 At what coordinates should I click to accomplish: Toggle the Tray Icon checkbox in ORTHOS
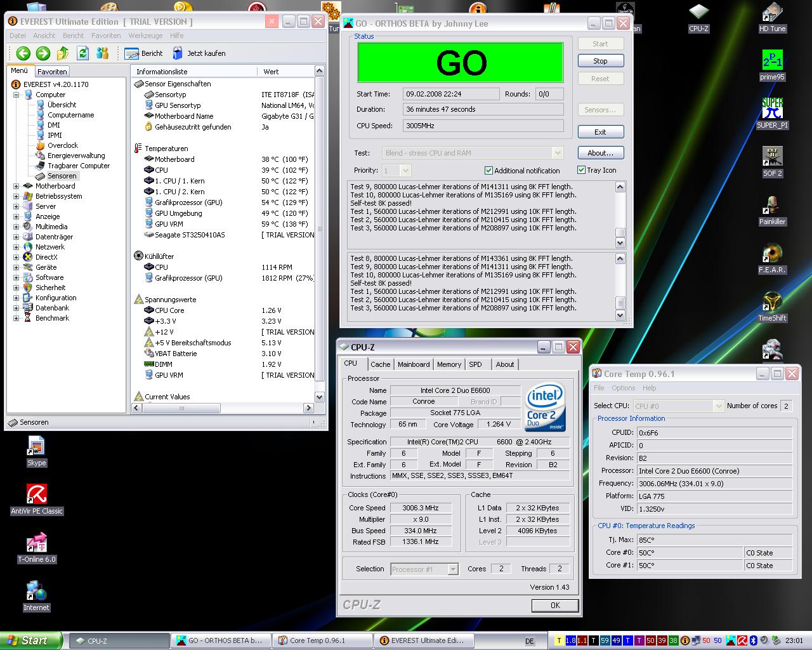581,170
